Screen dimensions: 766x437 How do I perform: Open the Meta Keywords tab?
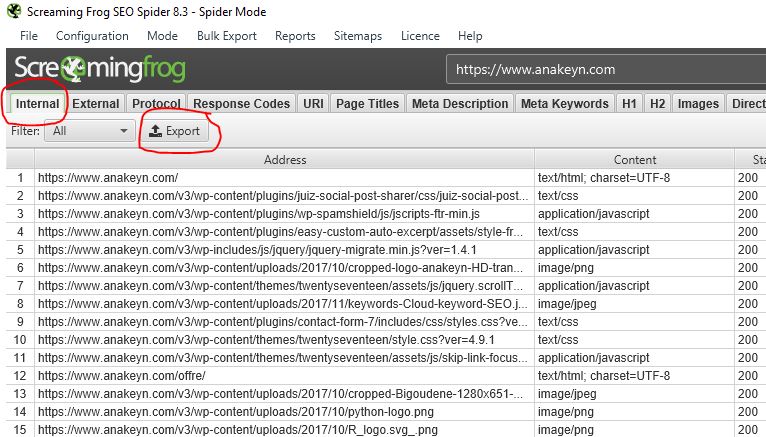(x=565, y=104)
